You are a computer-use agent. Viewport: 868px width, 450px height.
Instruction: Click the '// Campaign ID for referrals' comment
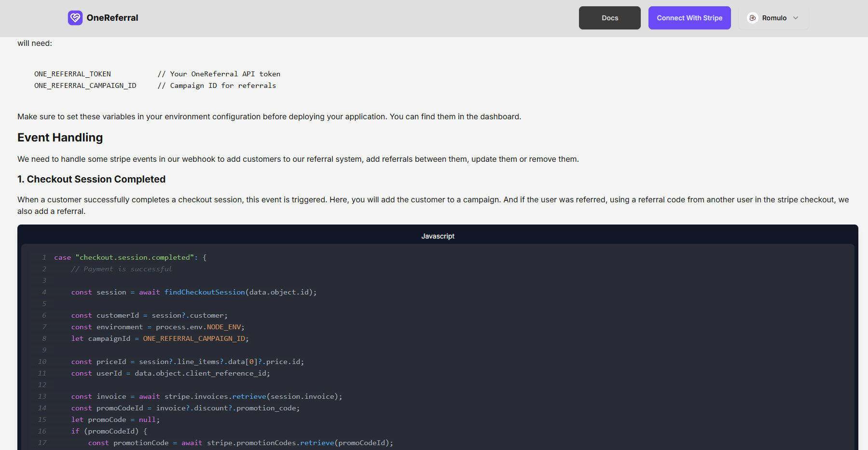pyautogui.click(x=217, y=85)
